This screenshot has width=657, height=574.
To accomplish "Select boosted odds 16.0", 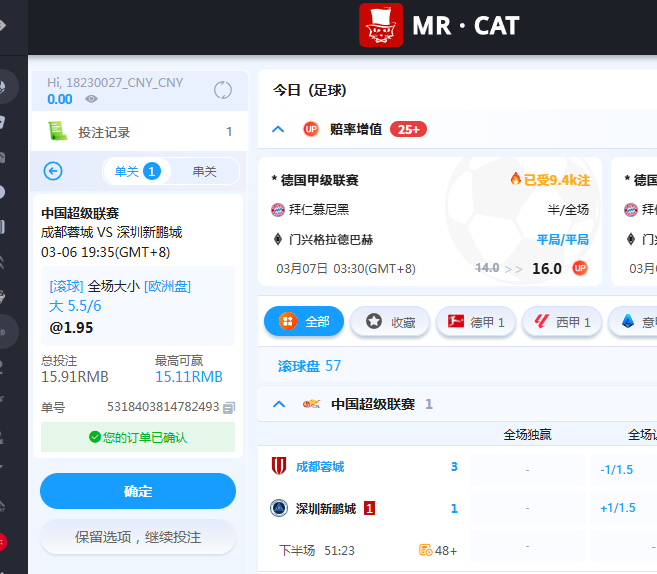I will click(x=546, y=268).
